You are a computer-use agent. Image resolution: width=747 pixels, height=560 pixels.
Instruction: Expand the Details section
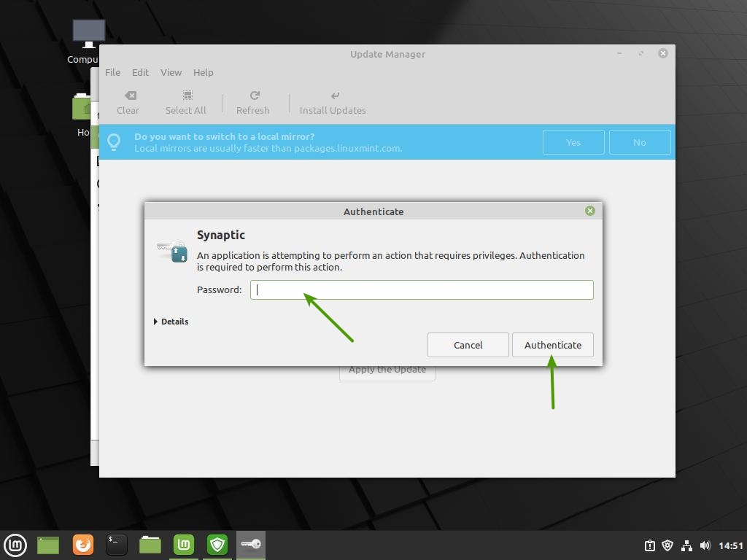click(x=171, y=322)
